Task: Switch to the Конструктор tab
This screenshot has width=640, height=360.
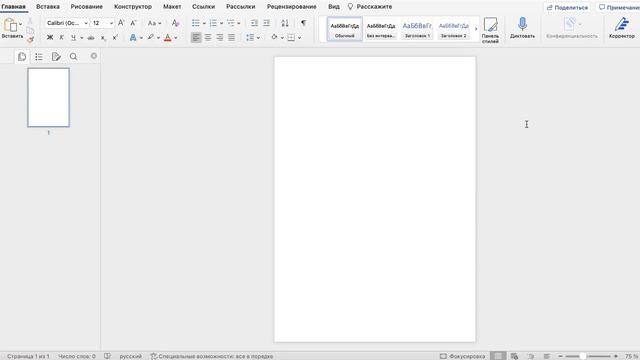Action: tap(133, 7)
